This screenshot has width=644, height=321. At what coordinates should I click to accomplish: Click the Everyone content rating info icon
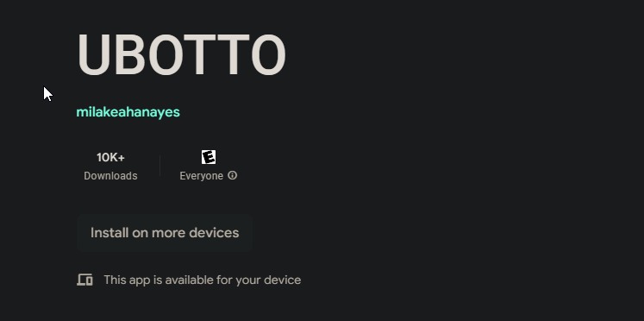[x=233, y=175]
